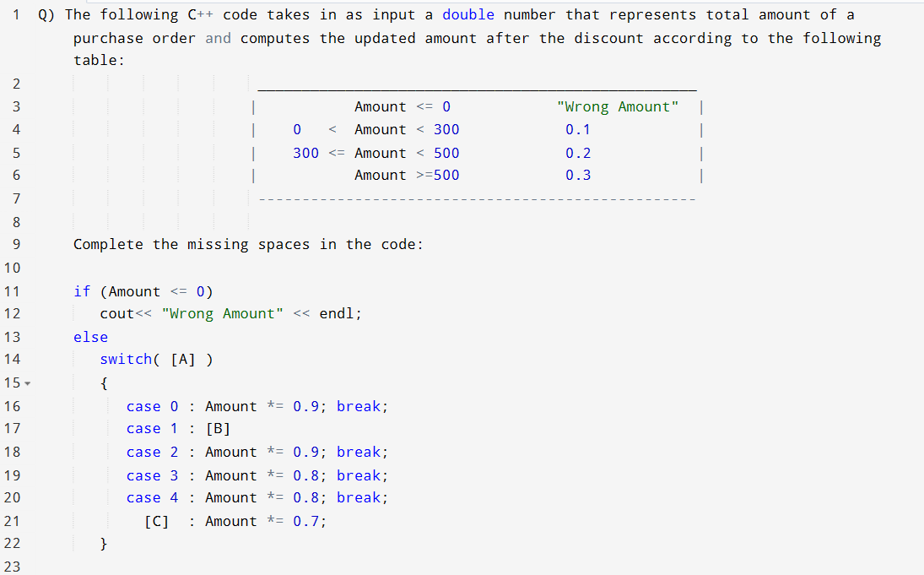
Task: Click line number 14 in the gutter
Action: coord(12,359)
